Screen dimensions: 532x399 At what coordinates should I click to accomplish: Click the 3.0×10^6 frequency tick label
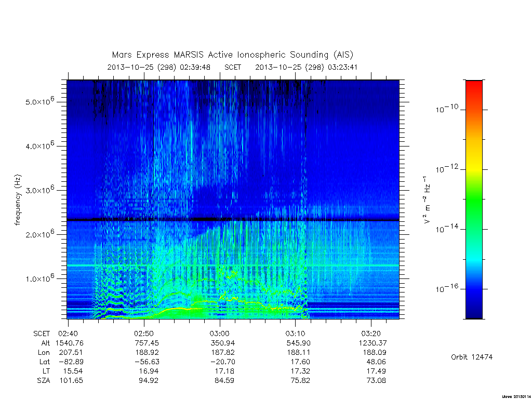[x=39, y=190]
